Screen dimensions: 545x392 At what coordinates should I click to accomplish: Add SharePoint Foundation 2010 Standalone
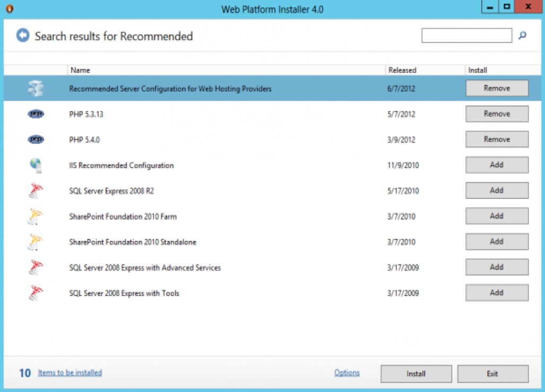[x=497, y=241]
